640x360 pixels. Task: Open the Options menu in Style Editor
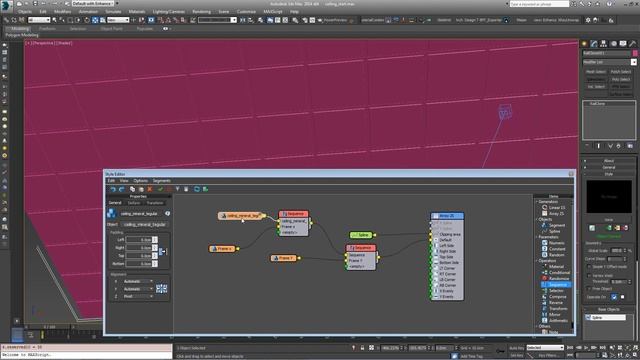coord(140,180)
